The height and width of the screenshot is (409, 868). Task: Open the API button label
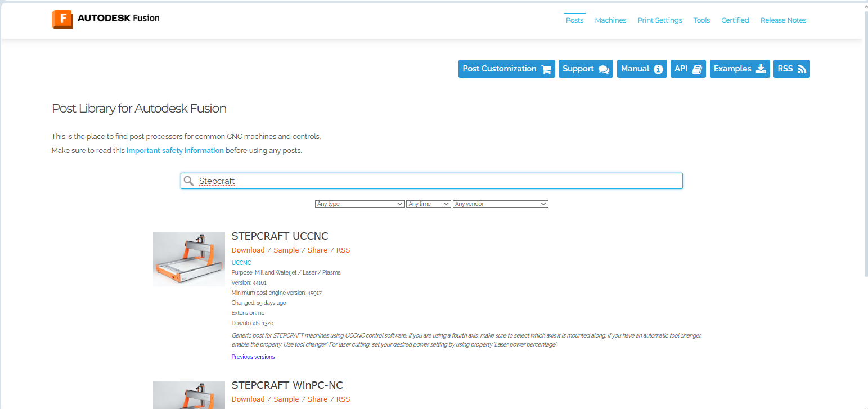click(681, 69)
